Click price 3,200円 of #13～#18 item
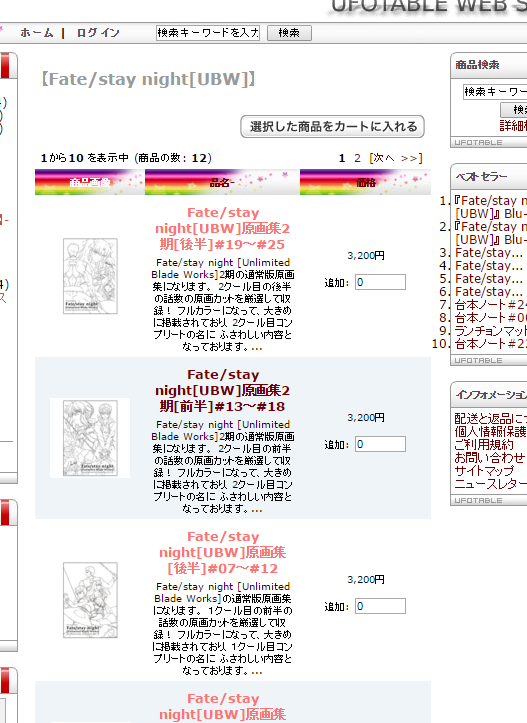The height and width of the screenshot is (723, 527). [366, 417]
